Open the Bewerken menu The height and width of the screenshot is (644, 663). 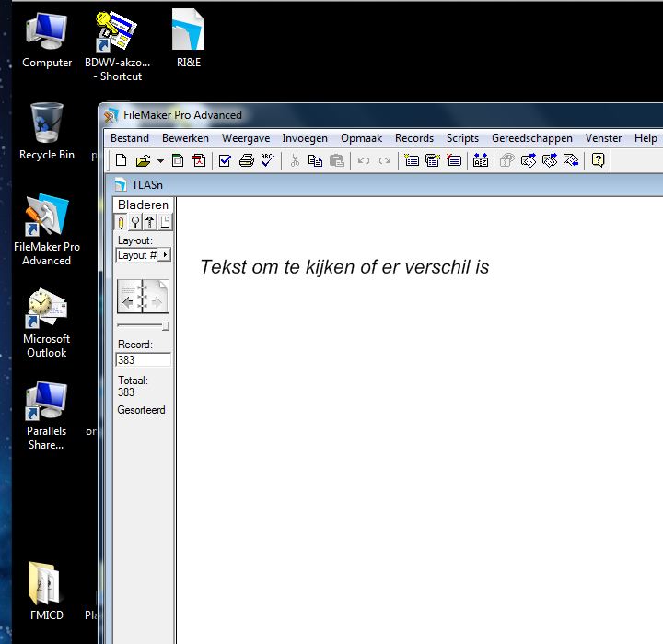185,138
